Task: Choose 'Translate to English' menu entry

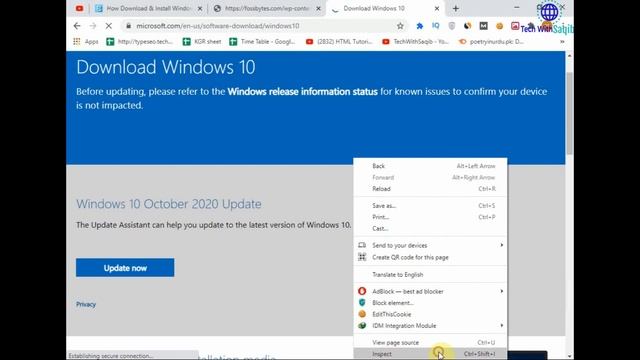Action: coord(430,274)
